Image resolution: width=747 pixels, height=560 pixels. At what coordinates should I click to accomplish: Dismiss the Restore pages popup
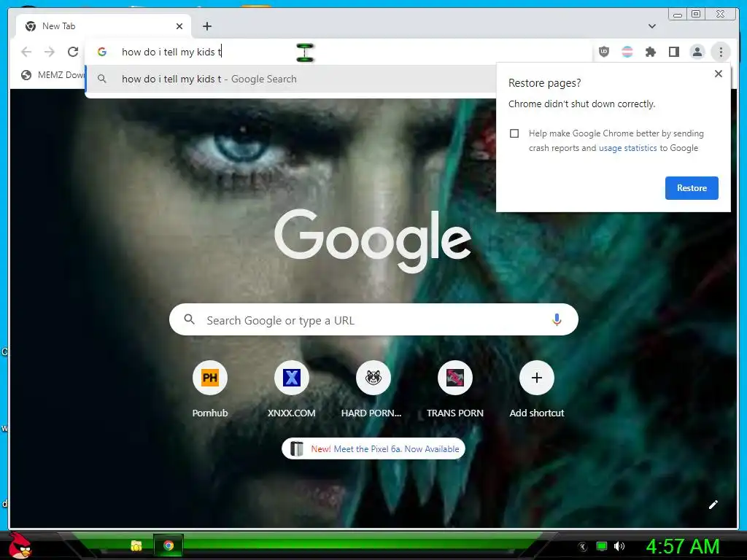click(x=719, y=74)
